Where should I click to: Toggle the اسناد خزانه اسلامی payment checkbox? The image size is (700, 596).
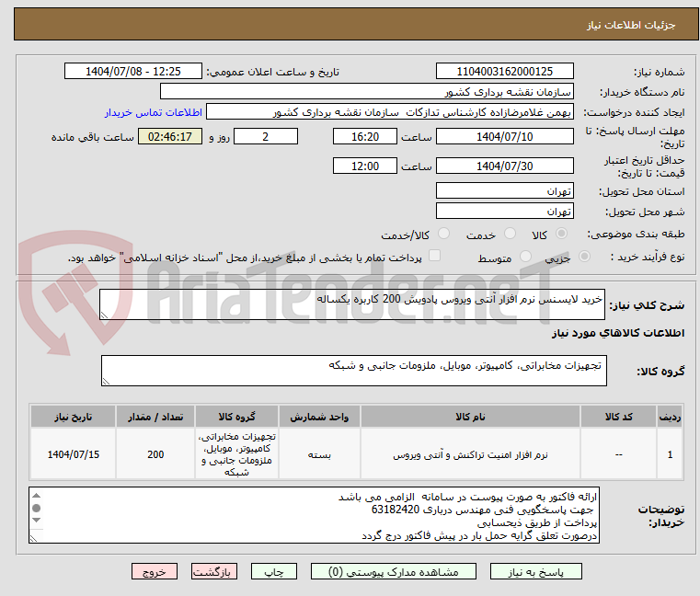click(434, 256)
